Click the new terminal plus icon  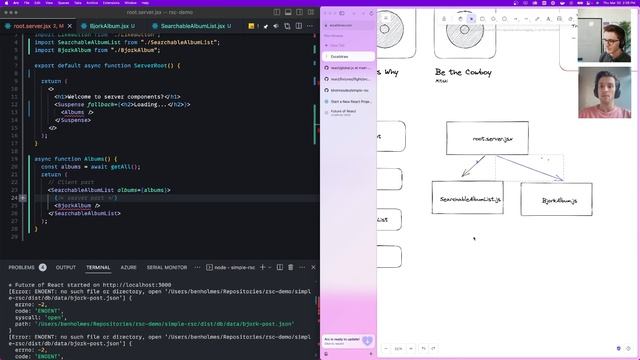click(x=262, y=267)
